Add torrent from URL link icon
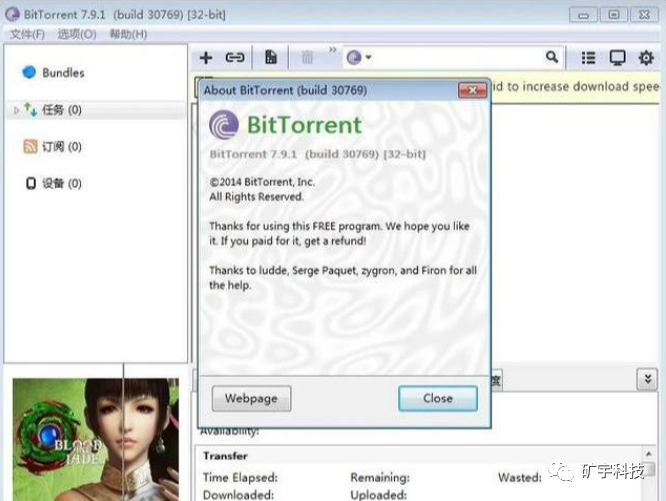Image resolution: width=666 pixels, height=501 pixels. point(235,57)
